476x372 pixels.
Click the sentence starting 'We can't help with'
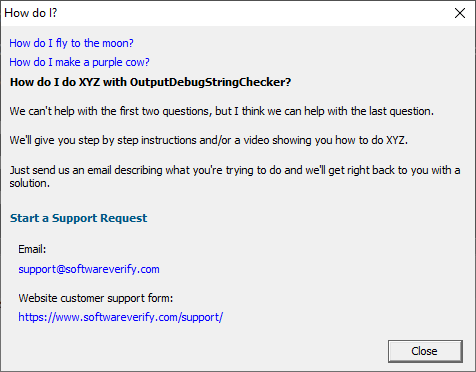click(222, 111)
